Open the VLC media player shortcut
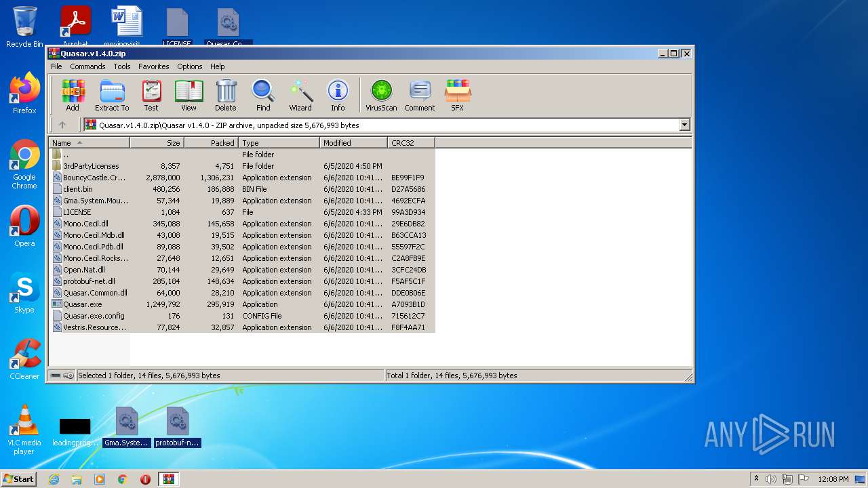This screenshot has width=868, height=488. (24, 430)
